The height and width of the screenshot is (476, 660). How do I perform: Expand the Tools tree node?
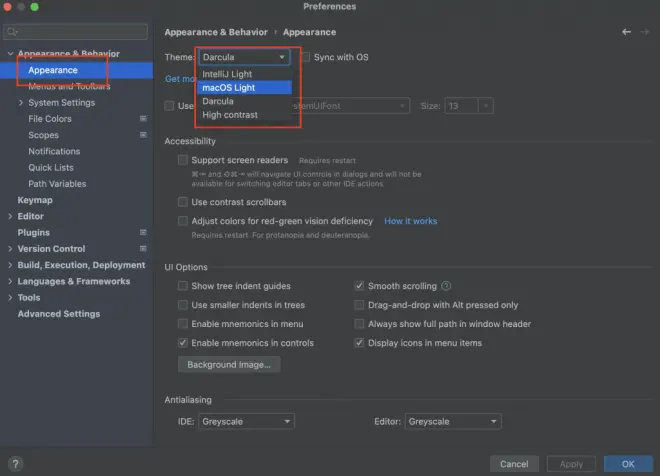pos(10,298)
